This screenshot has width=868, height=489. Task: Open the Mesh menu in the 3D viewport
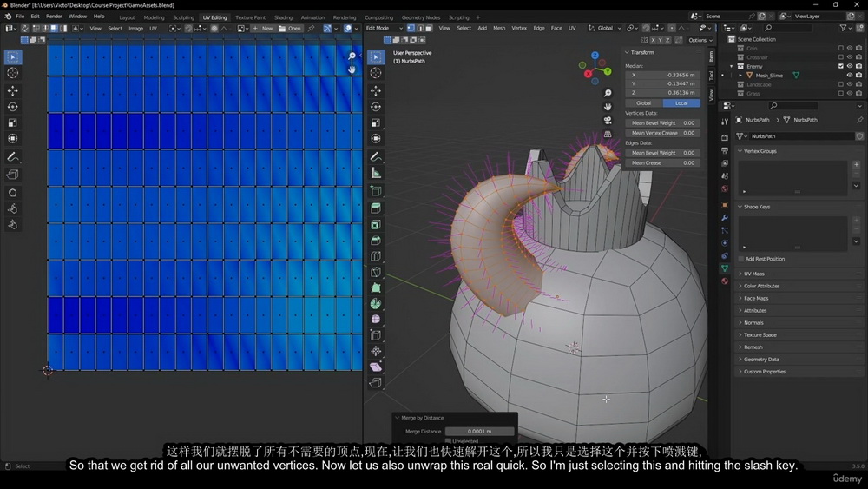point(499,28)
